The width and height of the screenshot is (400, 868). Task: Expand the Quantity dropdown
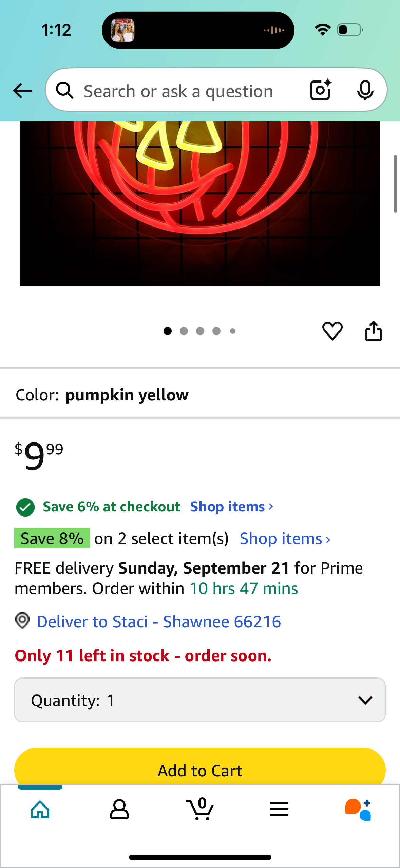pos(200,700)
